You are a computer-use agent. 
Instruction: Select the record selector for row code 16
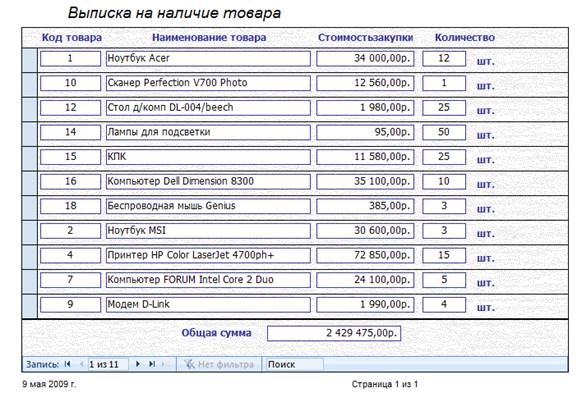[30, 183]
